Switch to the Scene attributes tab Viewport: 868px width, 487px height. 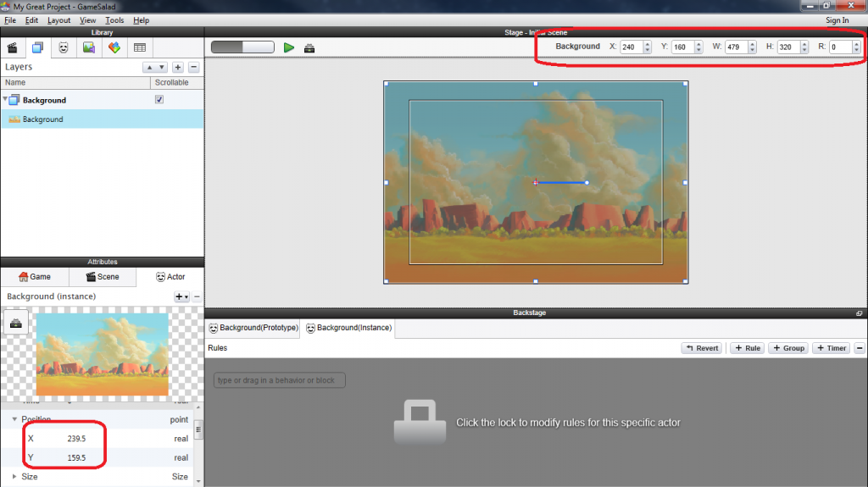103,277
